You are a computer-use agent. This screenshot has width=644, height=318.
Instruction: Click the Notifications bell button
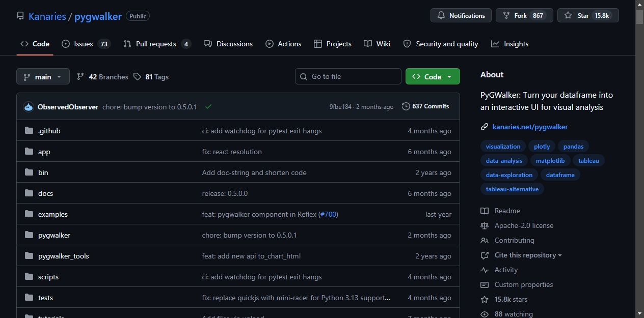(461, 15)
